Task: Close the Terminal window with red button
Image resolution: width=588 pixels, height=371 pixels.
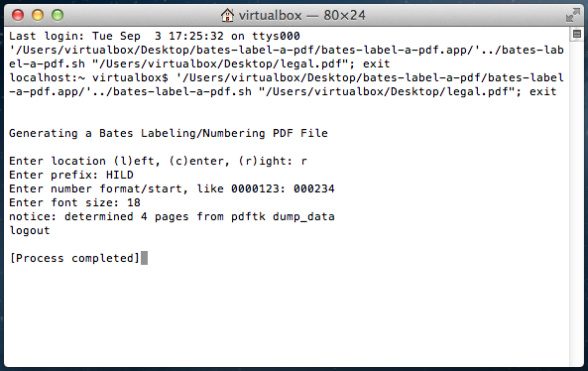Action: 18,15
